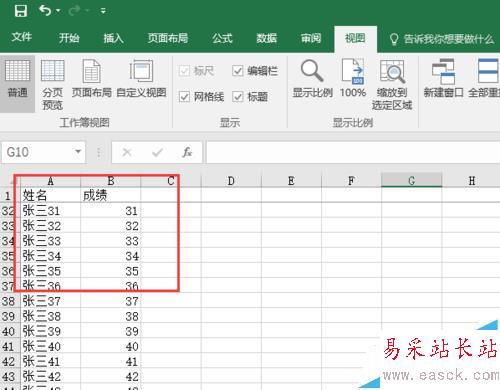Click 新建窗口 new window icon
This screenshot has width=500, height=390.
coord(443,79)
